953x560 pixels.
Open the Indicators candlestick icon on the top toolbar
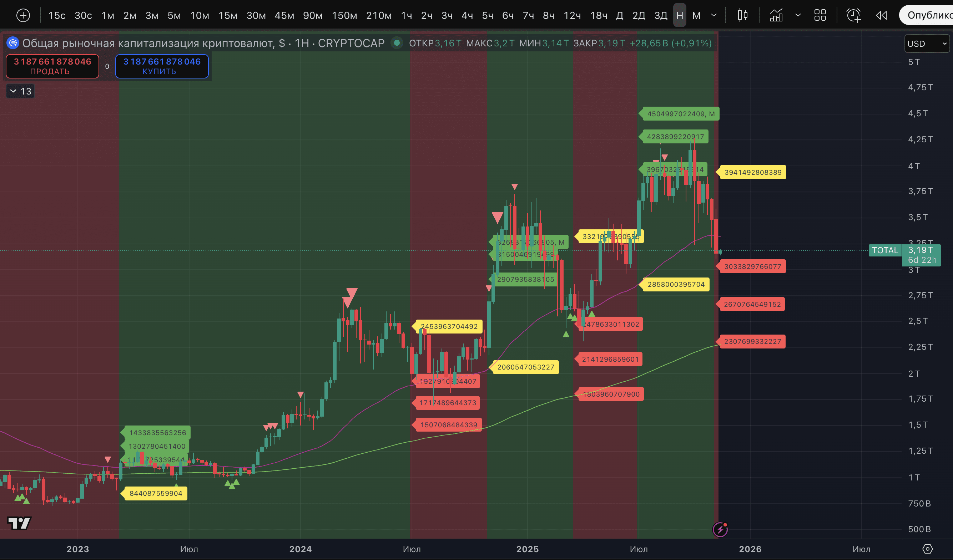click(742, 15)
